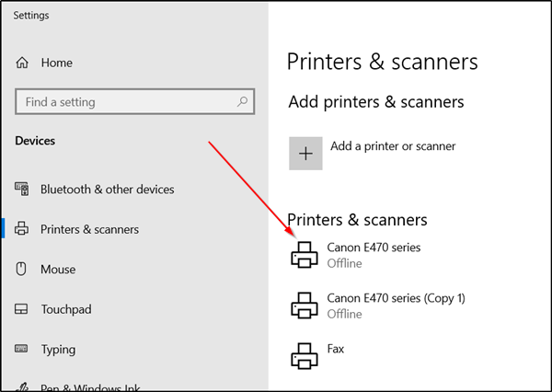Click the Home icon in sidebar
This screenshot has height=392, width=552.
23,63
